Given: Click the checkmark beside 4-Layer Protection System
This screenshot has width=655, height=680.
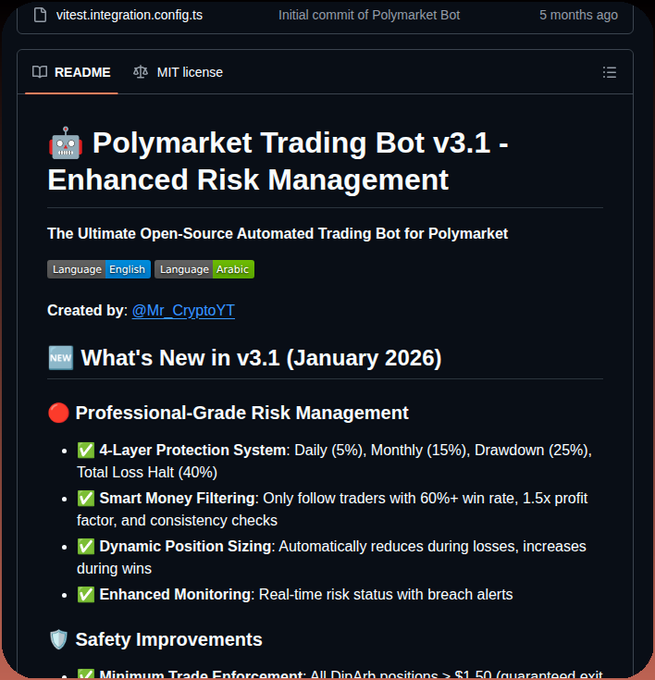Looking at the screenshot, I should (x=86, y=450).
